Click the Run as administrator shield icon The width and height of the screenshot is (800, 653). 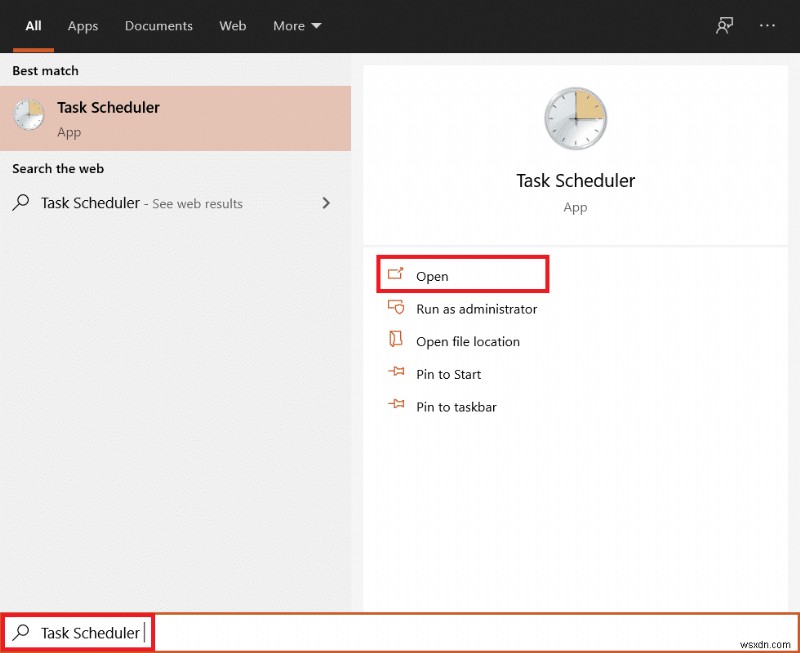[397, 309]
